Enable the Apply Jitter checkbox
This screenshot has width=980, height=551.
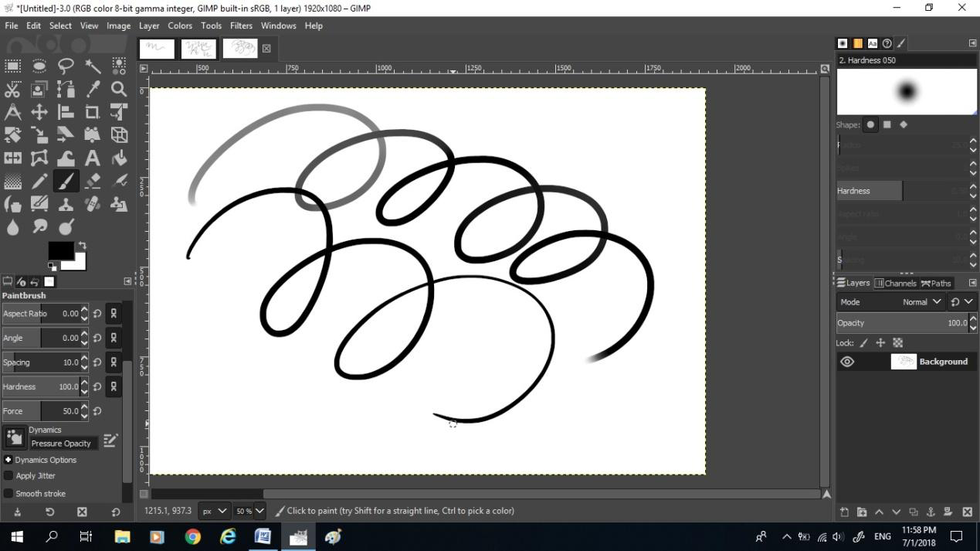[9, 476]
